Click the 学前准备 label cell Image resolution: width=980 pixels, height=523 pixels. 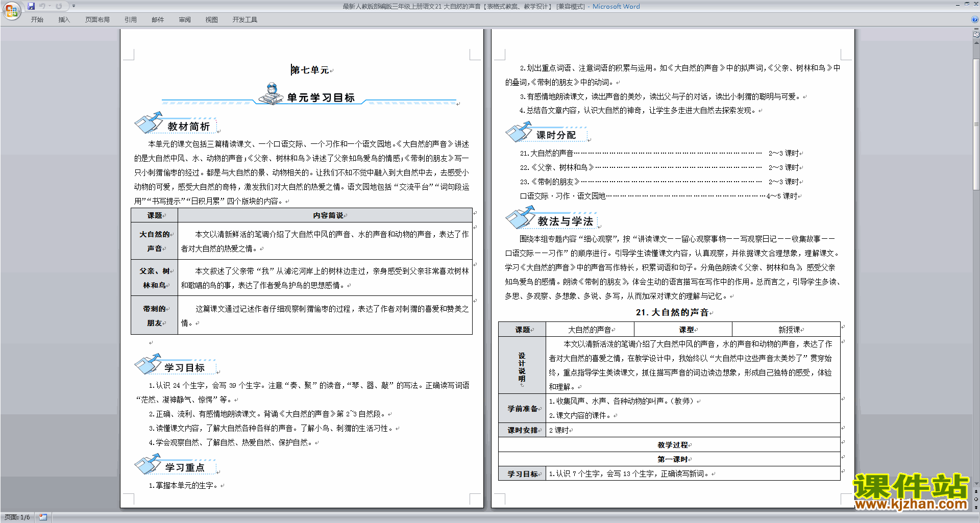[522, 408]
